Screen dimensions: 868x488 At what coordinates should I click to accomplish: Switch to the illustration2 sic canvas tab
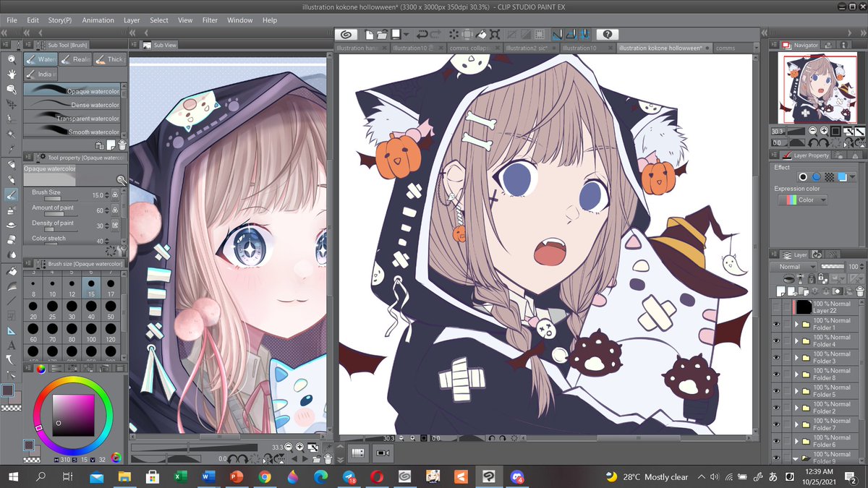coord(530,48)
